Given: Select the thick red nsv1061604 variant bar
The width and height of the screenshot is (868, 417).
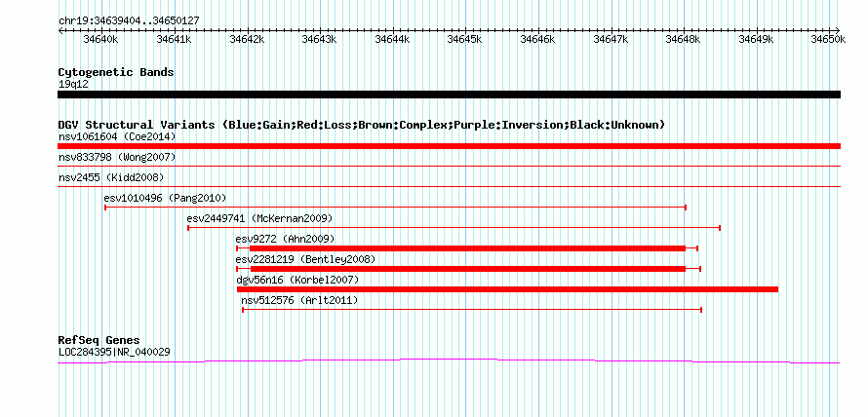Looking at the screenshot, I should pos(449,146).
